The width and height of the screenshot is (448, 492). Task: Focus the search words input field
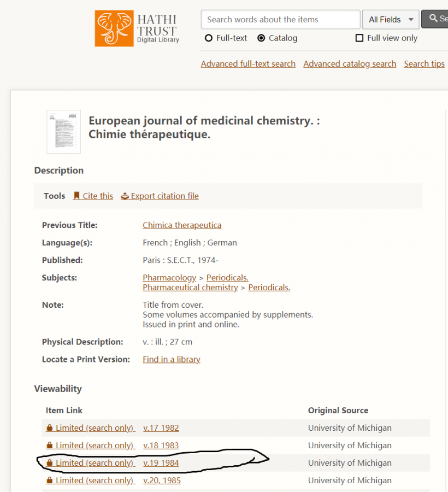pos(280,20)
